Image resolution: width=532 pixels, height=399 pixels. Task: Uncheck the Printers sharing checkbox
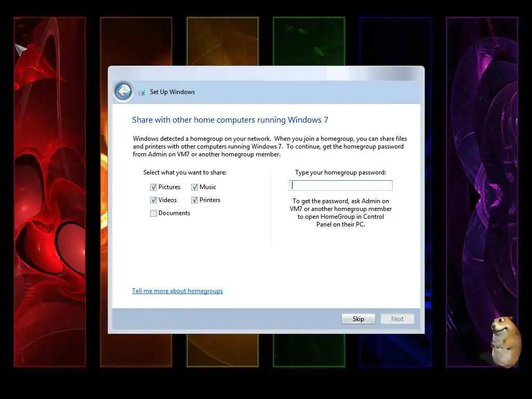(194, 200)
